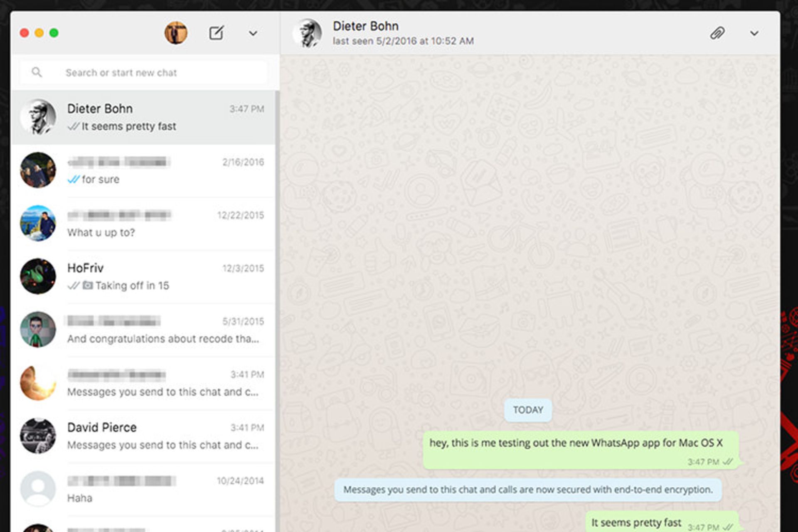Image resolution: width=798 pixels, height=532 pixels.
Task: Click the 'testing out the new WhatsApp' message
Action: click(x=576, y=443)
